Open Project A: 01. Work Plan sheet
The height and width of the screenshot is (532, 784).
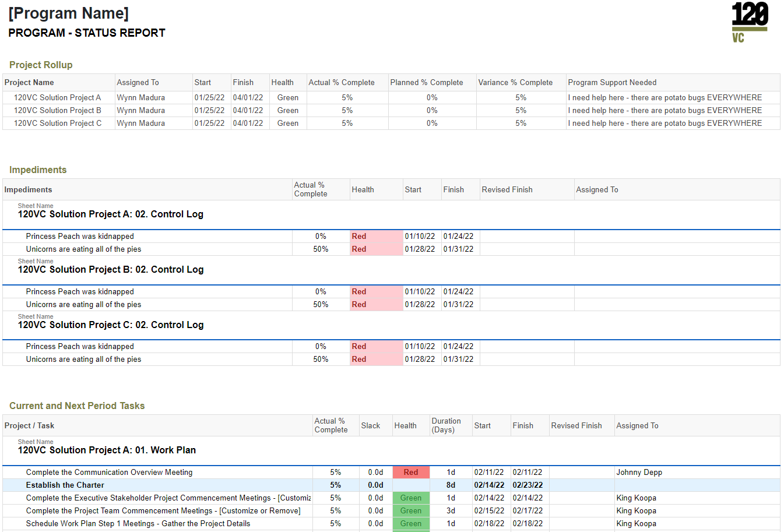pos(107,450)
